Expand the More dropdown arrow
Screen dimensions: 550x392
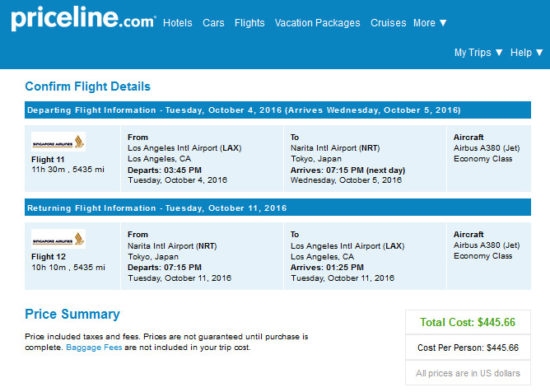(443, 23)
